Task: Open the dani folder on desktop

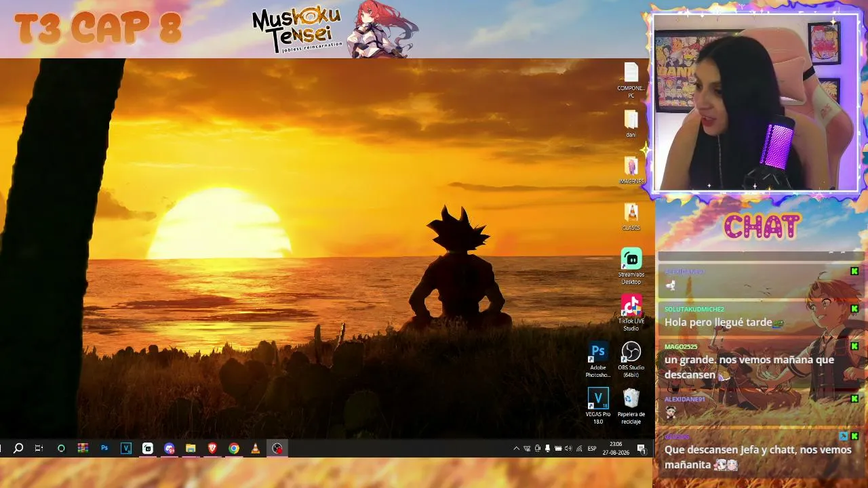Action: pos(631,123)
